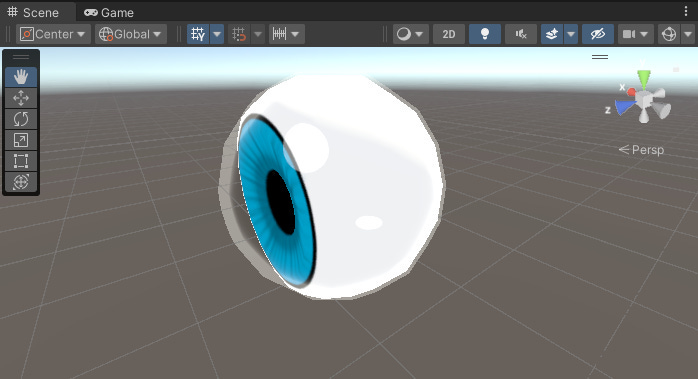Select the Rect transform tool
Image resolution: width=698 pixels, height=379 pixels.
point(21,161)
